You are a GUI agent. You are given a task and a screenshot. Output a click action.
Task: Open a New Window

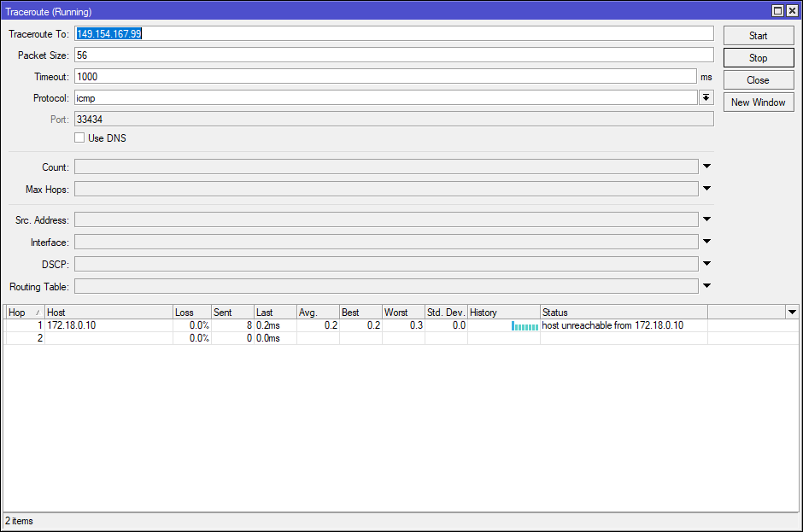tap(759, 102)
